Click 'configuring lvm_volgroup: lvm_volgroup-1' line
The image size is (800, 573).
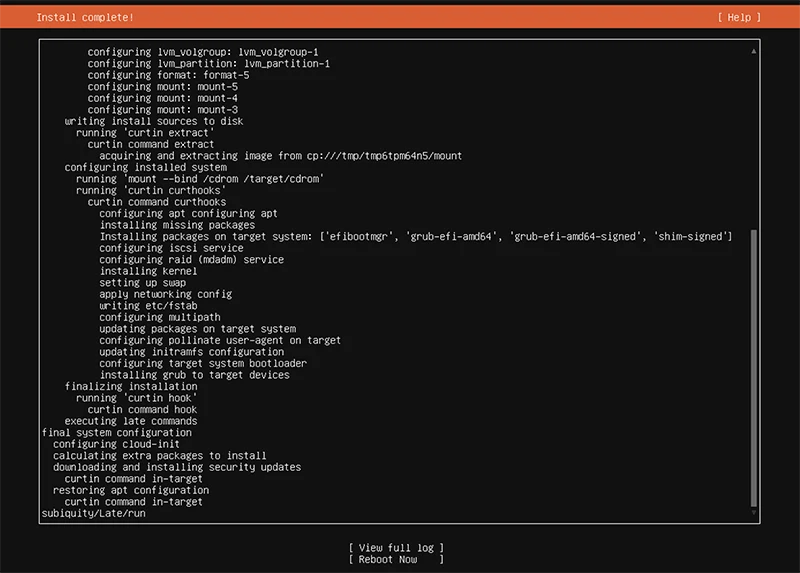pyautogui.click(x=203, y=52)
